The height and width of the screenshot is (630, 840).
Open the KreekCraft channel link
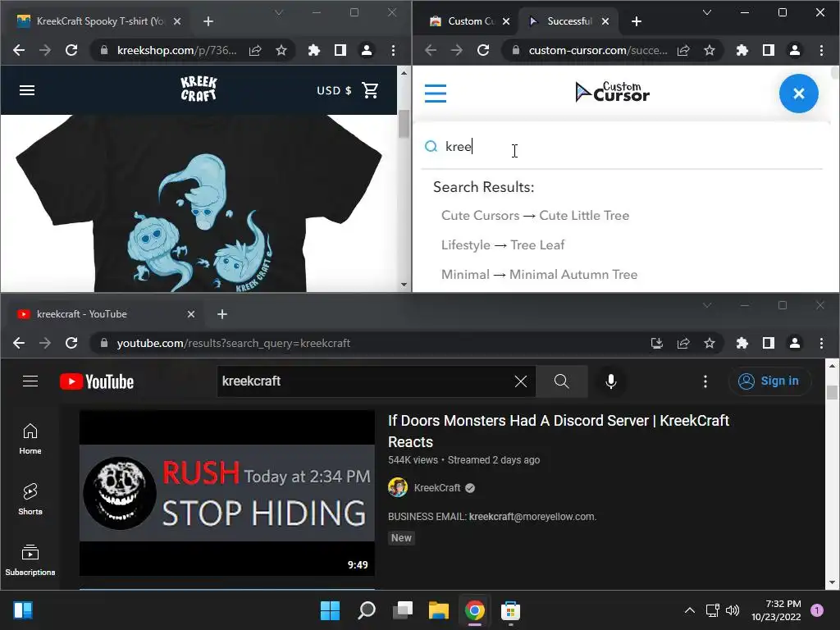click(437, 488)
